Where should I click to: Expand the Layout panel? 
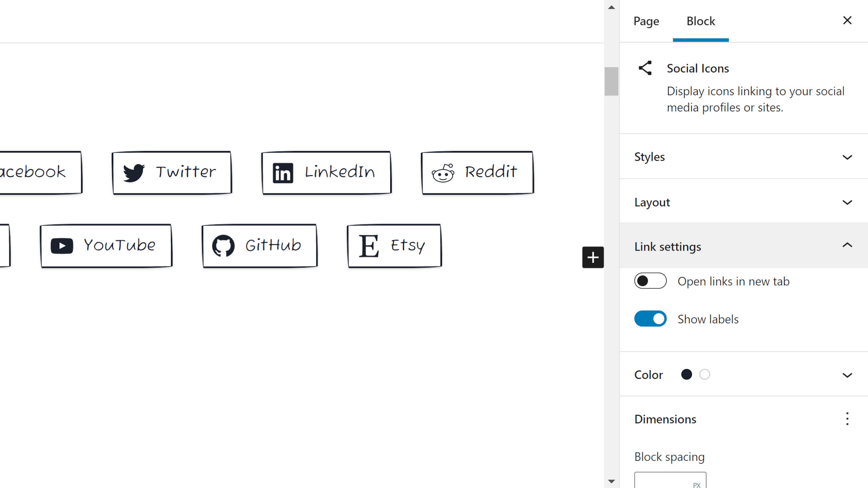point(744,202)
